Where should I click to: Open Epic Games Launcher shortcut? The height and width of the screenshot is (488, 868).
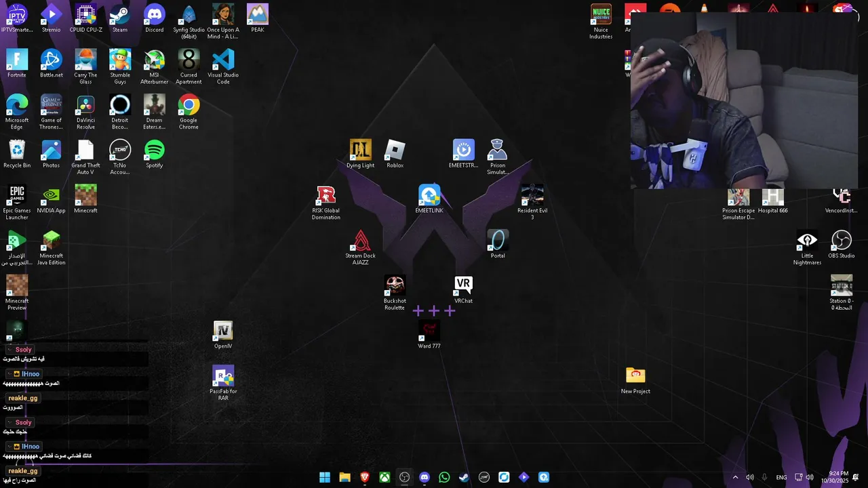(17, 203)
